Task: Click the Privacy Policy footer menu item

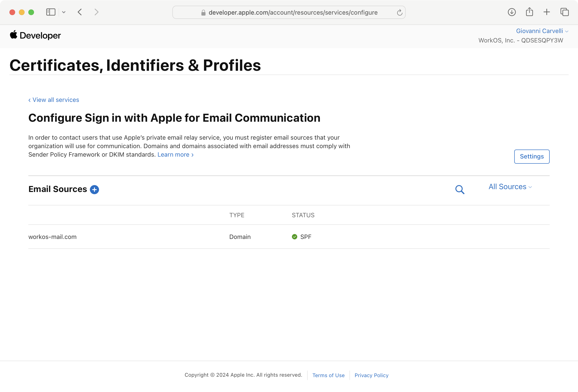Action: [x=371, y=375]
